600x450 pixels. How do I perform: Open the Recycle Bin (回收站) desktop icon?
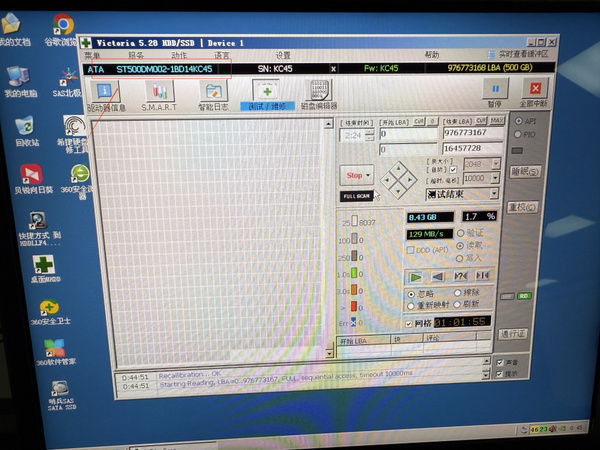[x=25, y=126]
